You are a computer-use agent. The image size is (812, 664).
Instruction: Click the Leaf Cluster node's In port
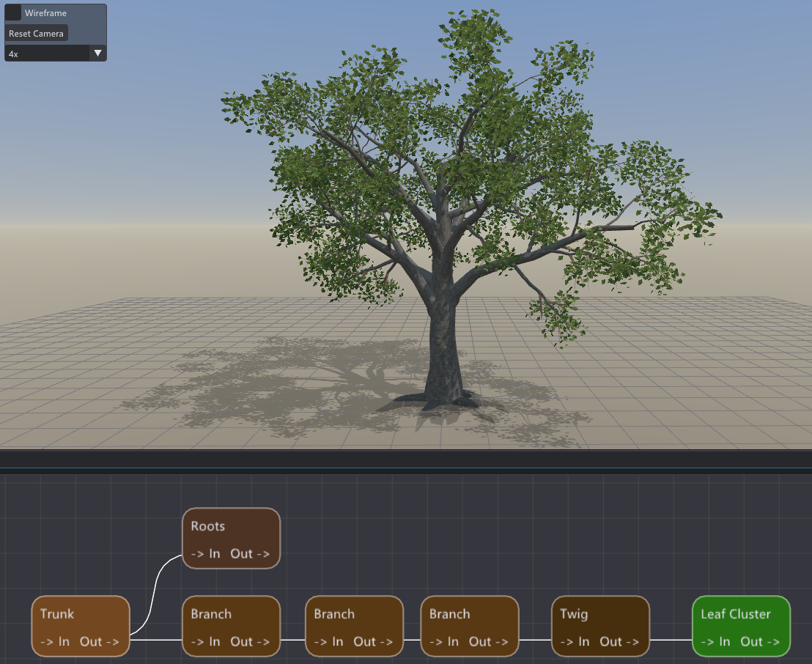[716, 642]
